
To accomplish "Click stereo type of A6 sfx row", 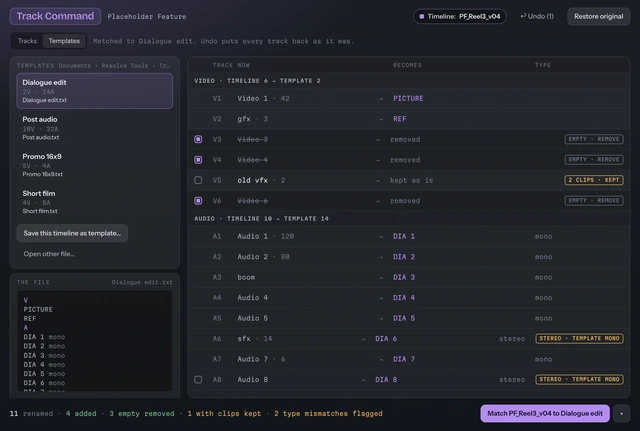I will [512, 338].
